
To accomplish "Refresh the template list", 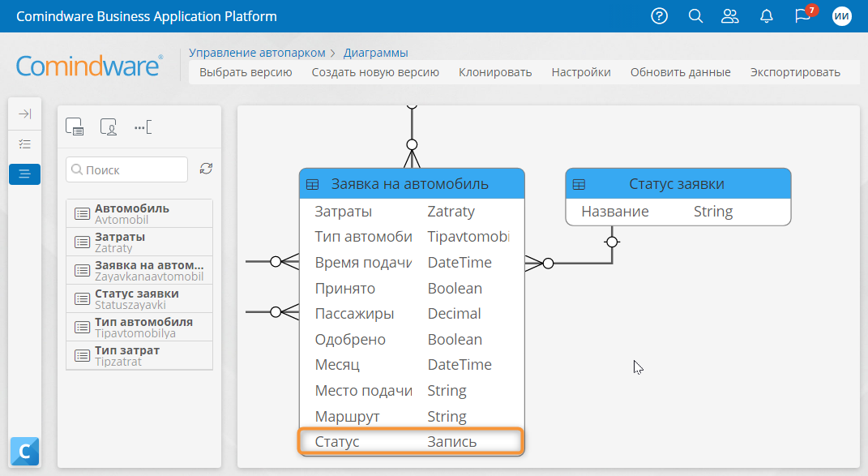I will click(206, 169).
